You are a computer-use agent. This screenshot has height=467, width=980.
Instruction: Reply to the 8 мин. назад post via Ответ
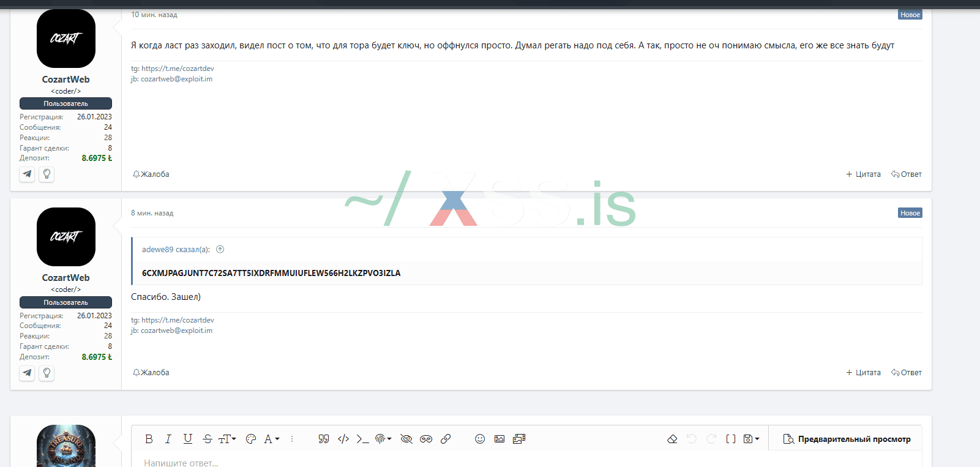click(x=907, y=373)
